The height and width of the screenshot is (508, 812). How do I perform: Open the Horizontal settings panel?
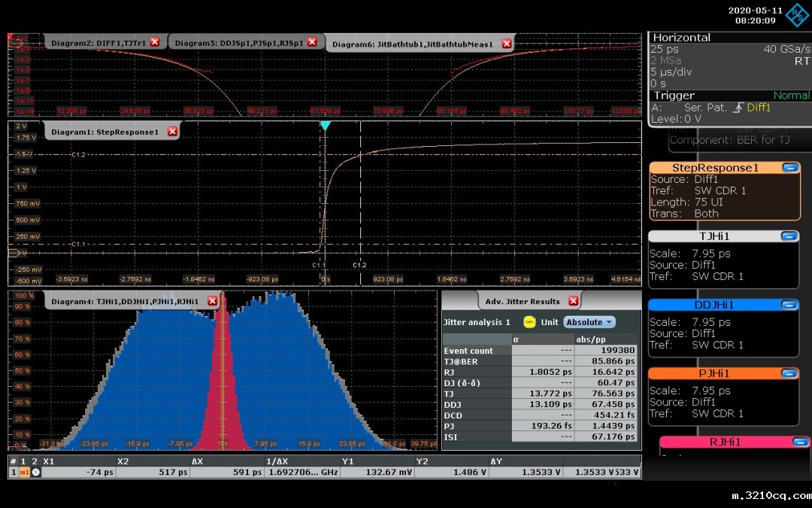click(x=681, y=38)
